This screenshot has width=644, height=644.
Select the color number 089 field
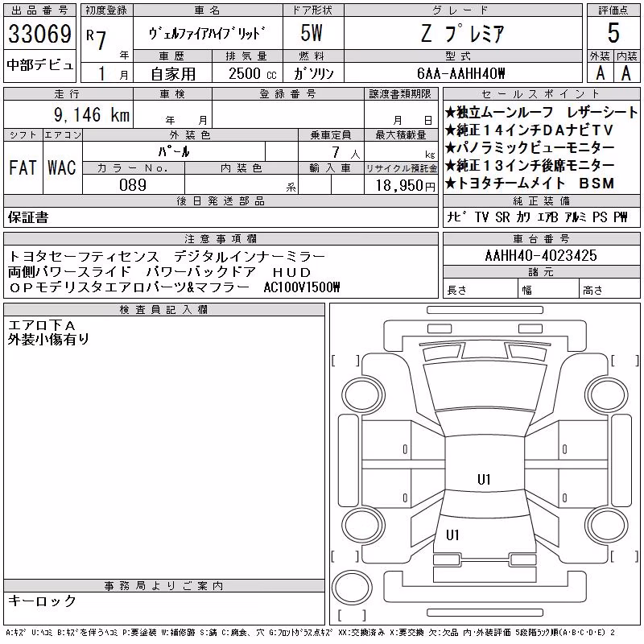click(x=133, y=185)
